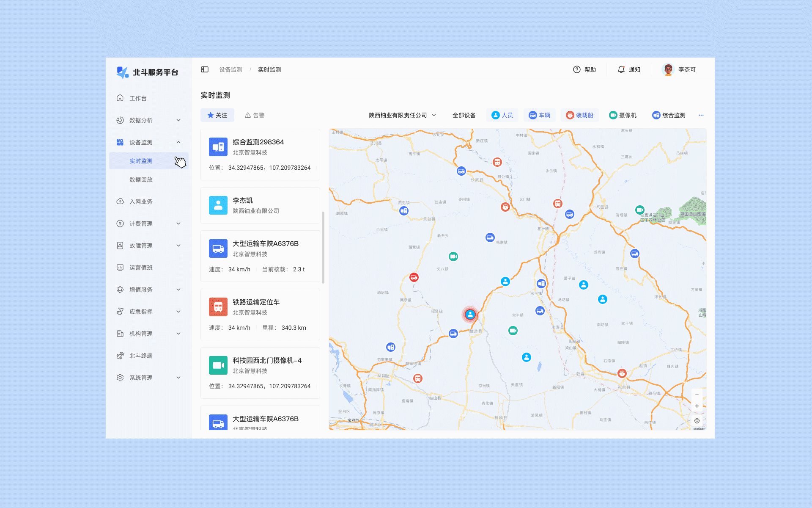Image resolution: width=812 pixels, height=508 pixels.
Task: Zoom out the map with minus button
Action: coord(697,394)
